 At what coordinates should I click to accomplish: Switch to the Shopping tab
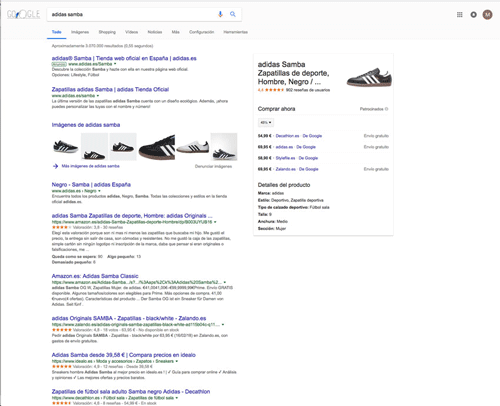(107, 32)
